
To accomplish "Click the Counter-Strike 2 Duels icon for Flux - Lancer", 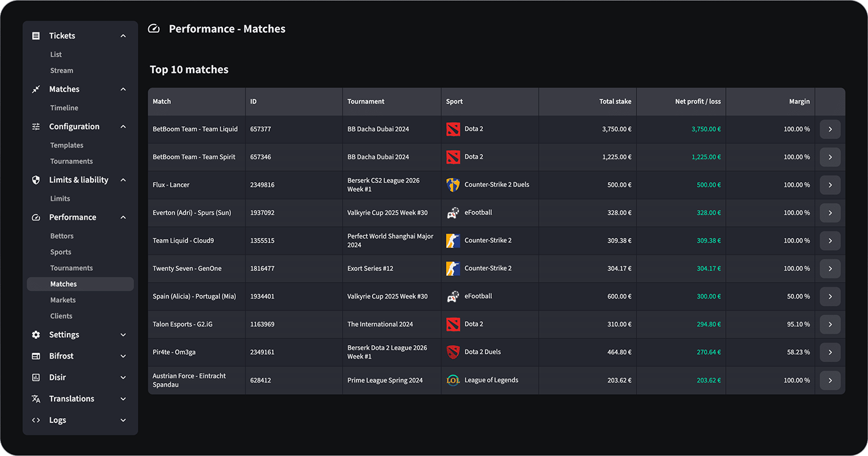I will [453, 185].
